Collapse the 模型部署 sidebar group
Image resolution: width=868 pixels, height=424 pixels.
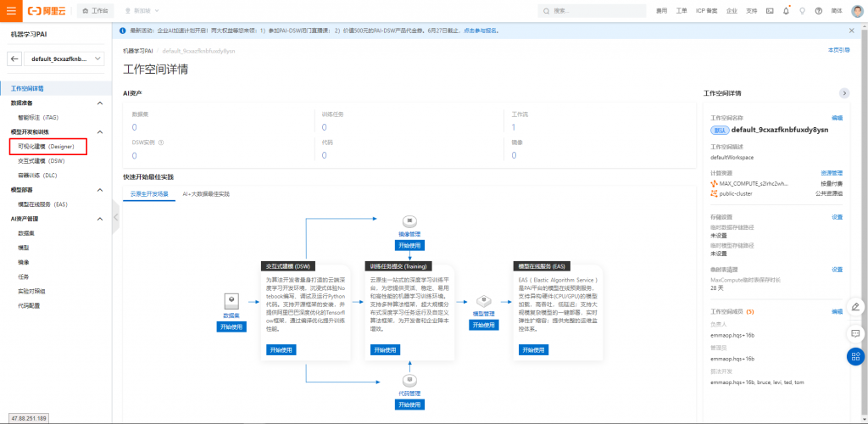pyautogui.click(x=100, y=190)
